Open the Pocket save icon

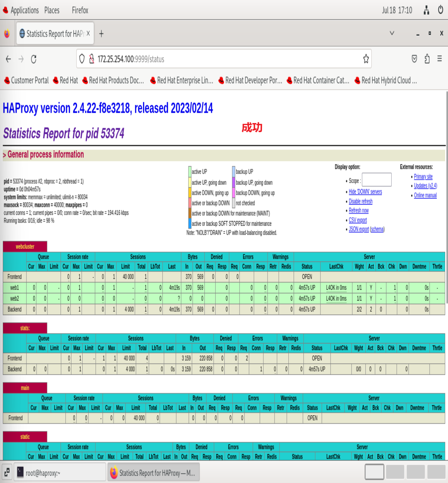414,59
